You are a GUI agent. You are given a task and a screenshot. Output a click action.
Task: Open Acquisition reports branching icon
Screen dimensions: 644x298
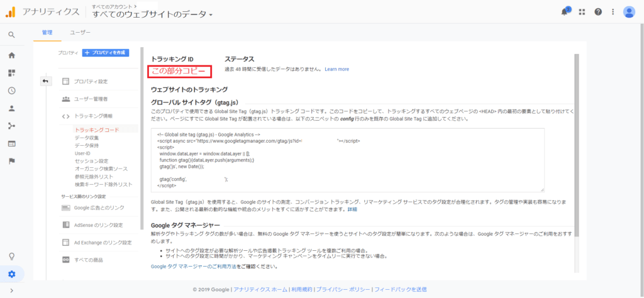click(x=11, y=126)
